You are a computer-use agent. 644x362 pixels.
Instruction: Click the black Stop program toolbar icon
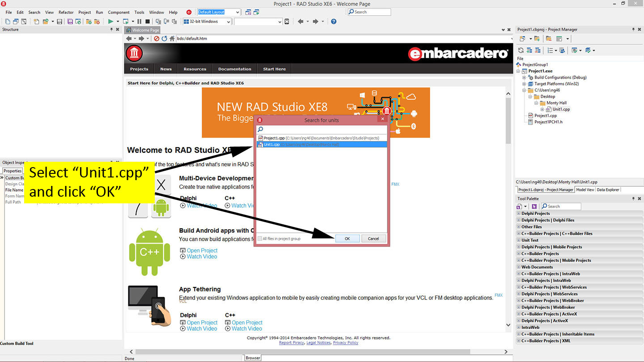(x=148, y=21)
